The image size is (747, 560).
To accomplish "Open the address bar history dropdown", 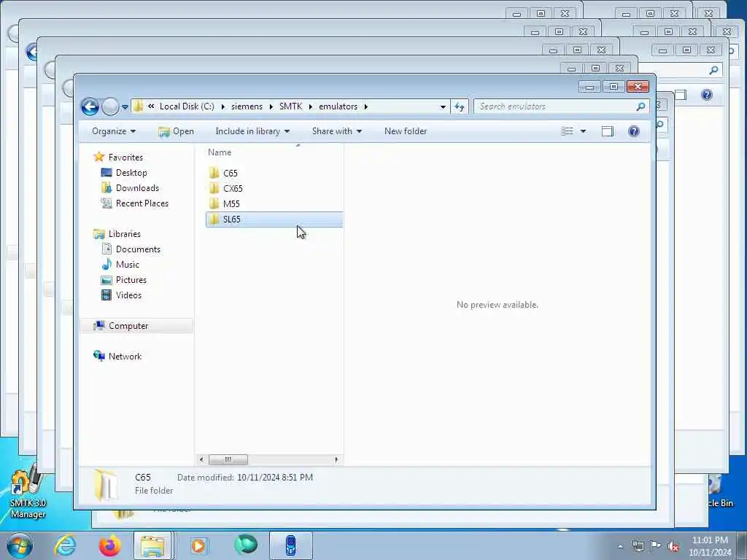I will (x=443, y=106).
